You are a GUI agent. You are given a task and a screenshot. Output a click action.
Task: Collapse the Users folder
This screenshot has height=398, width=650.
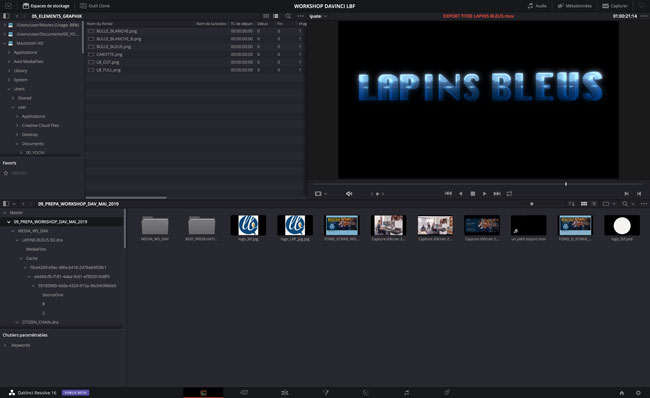click(9, 89)
